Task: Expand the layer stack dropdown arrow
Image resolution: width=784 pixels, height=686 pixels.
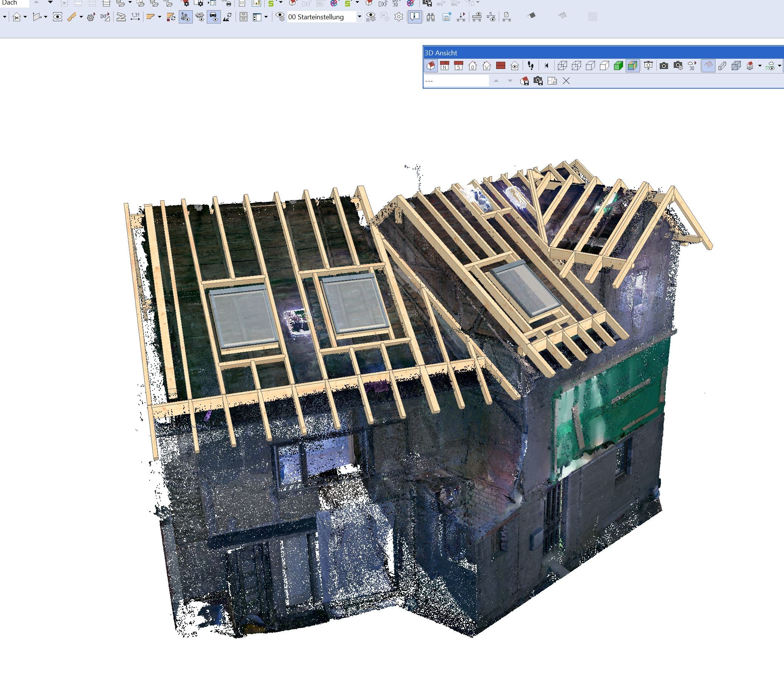Action: coord(760,66)
